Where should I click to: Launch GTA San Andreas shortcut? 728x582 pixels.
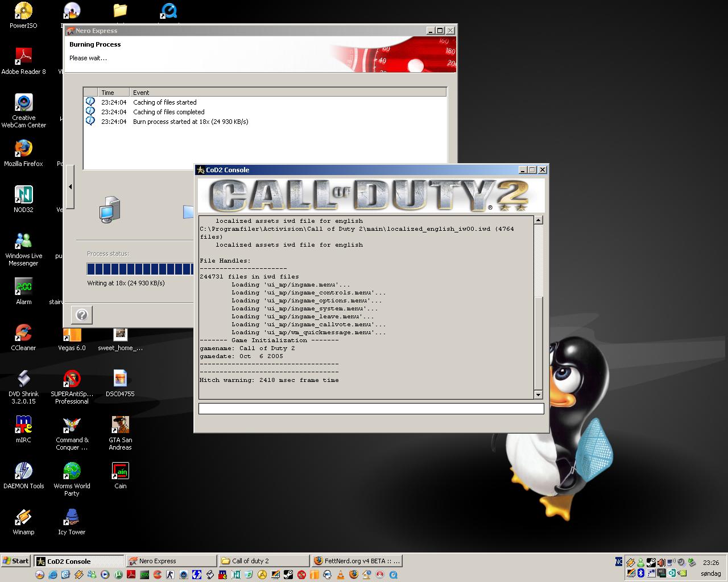click(x=120, y=425)
